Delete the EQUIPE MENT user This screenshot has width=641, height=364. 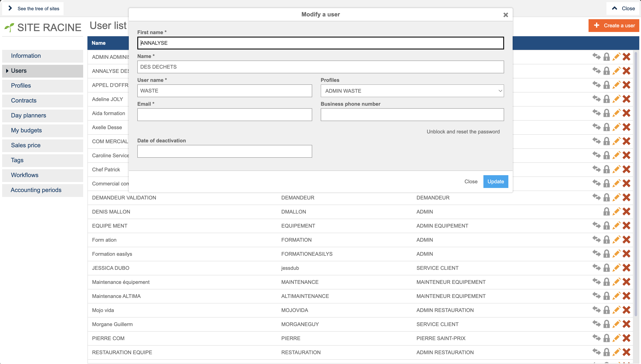pos(626,225)
